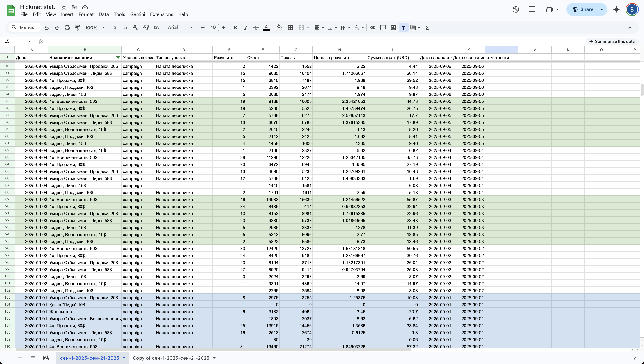Increase decimal places
This screenshot has width=644, height=364.
coord(146,28)
